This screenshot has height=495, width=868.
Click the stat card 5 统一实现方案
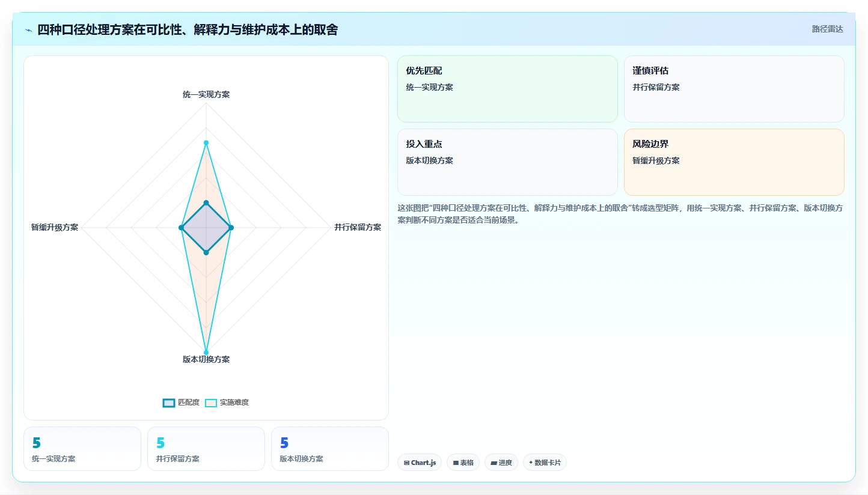pos(82,449)
